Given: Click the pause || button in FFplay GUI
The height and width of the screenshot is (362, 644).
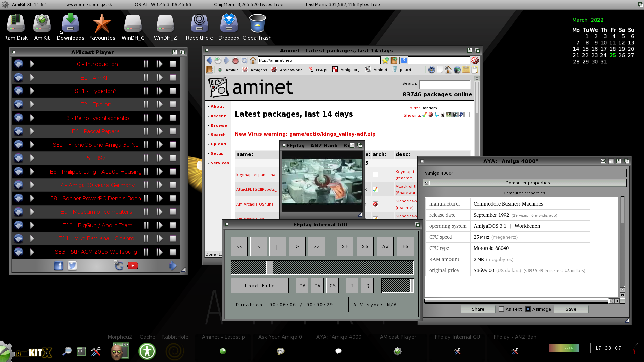Looking at the screenshot, I should [278, 247].
